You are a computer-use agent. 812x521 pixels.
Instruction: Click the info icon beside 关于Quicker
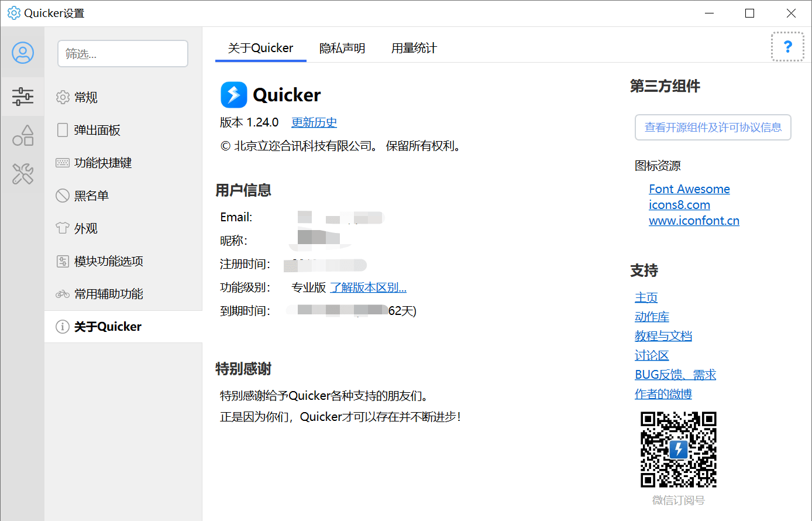click(x=63, y=327)
